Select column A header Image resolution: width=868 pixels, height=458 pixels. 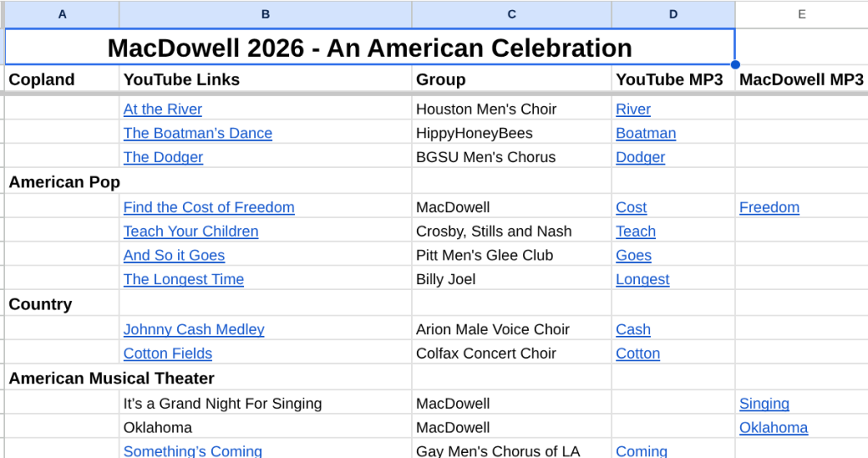[x=62, y=14]
